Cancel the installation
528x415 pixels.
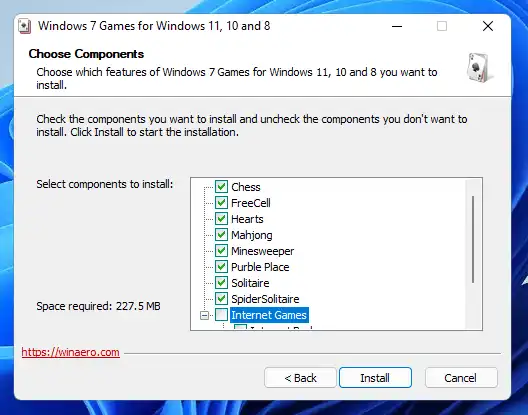pyautogui.click(x=461, y=378)
